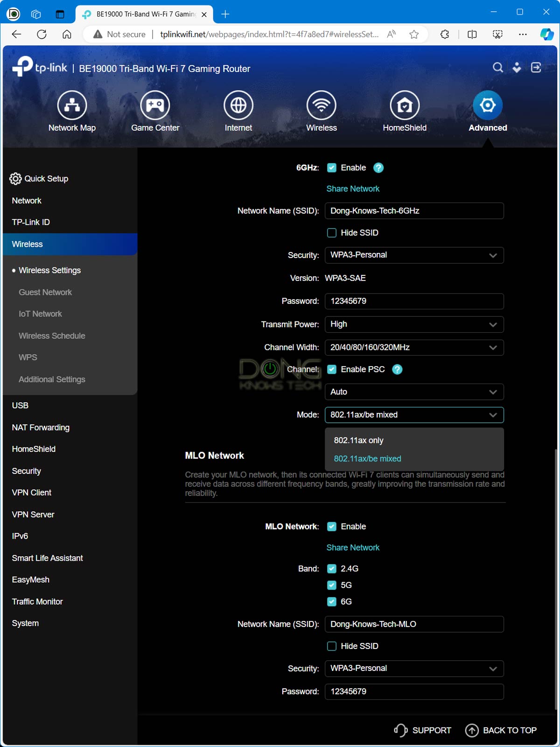Open the Transmit Power dropdown
560x747 pixels.
tap(414, 324)
